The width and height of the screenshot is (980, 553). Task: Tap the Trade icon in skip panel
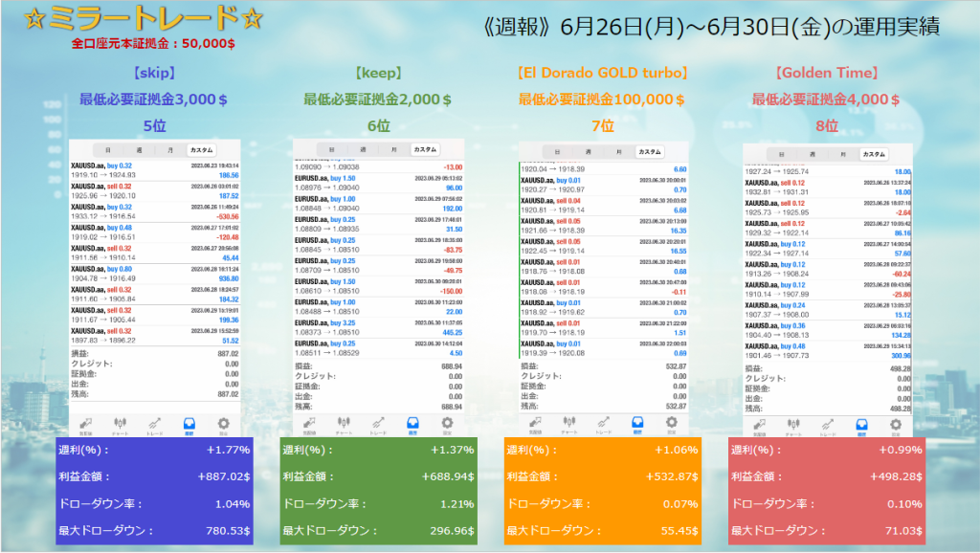point(155,422)
